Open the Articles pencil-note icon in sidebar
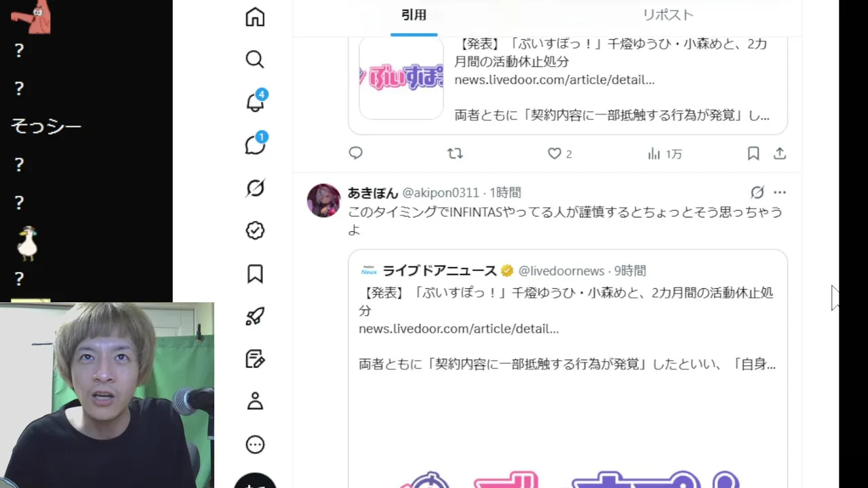Viewport: 868px width, 488px height. click(255, 359)
